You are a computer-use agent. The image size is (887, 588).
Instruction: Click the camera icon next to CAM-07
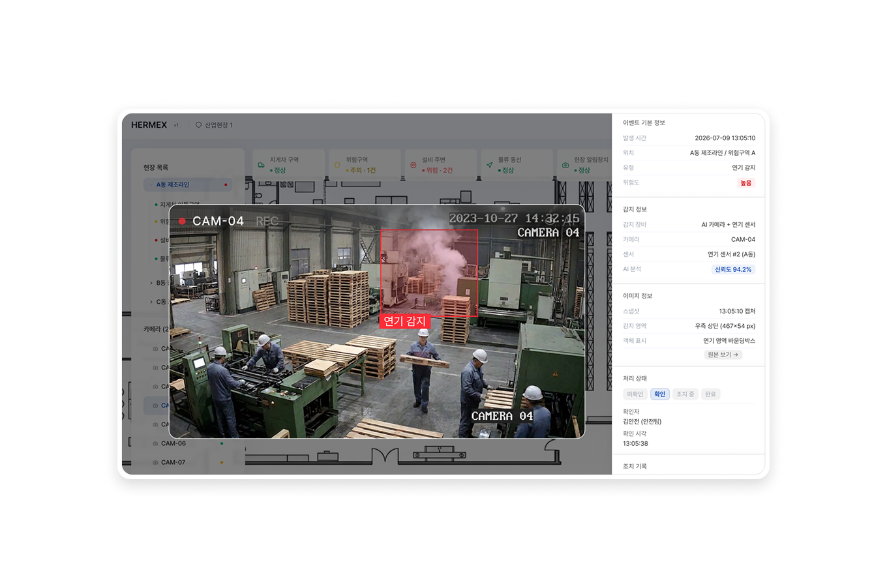coord(155,462)
